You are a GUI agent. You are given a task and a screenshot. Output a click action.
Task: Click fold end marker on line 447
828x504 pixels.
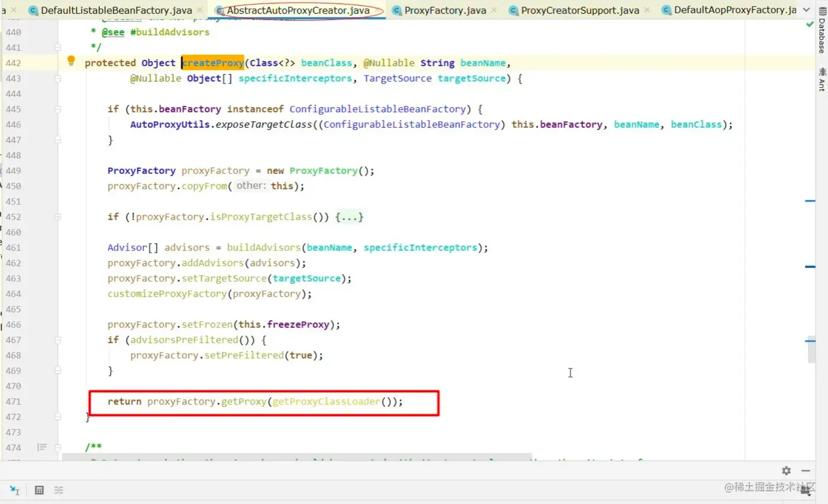click(58, 140)
